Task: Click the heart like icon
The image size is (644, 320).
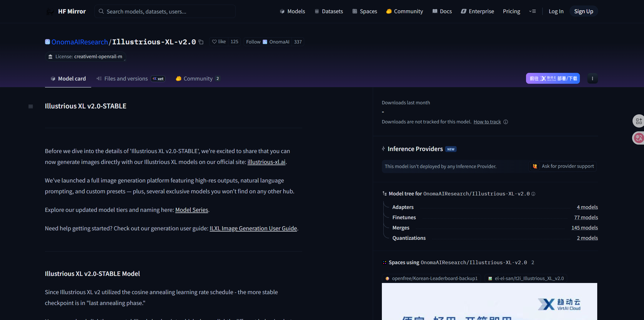Action: tap(214, 42)
